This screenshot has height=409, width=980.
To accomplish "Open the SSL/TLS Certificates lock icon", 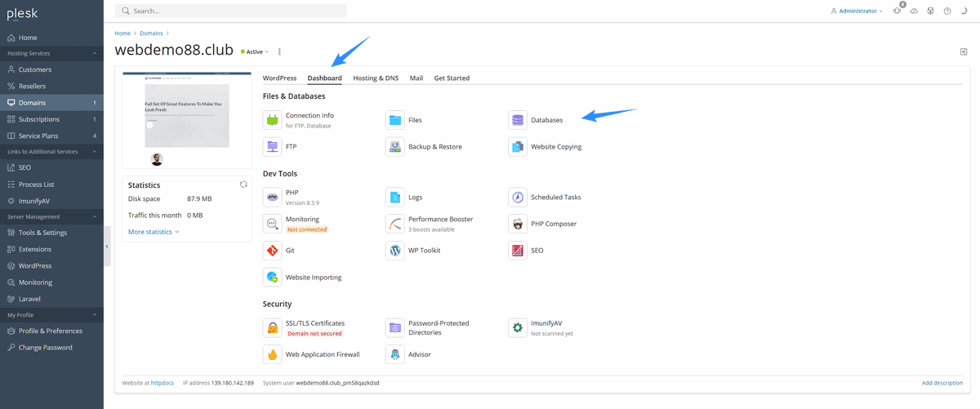I will coord(272,328).
